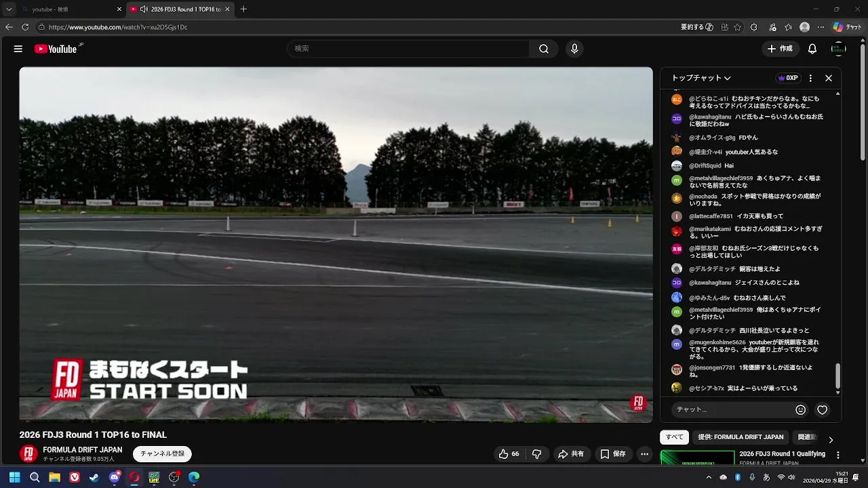Subscribe with チャンネル登録 button
Viewport: 868px width, 488px height.
pyautogui.click(x=163, y=453)
